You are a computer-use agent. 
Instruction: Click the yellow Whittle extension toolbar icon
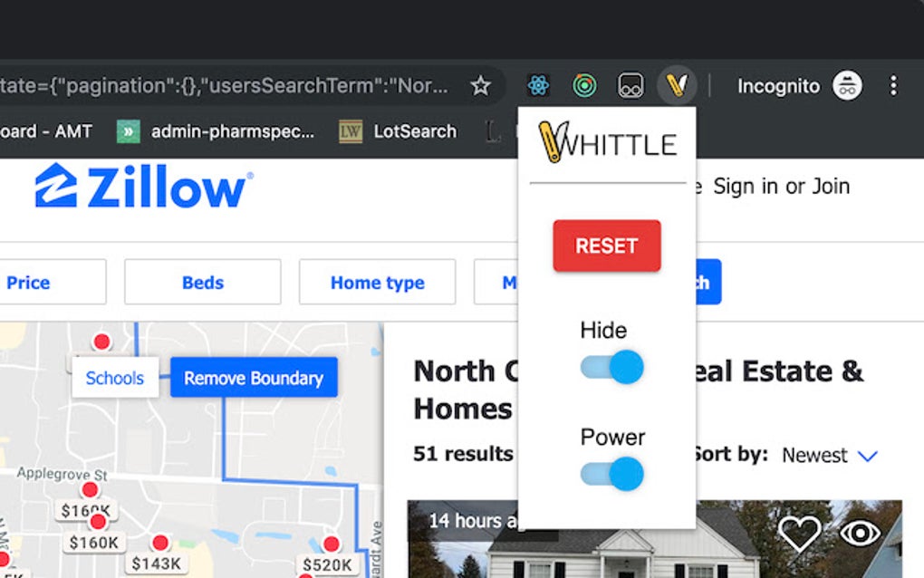pos(677,85)
